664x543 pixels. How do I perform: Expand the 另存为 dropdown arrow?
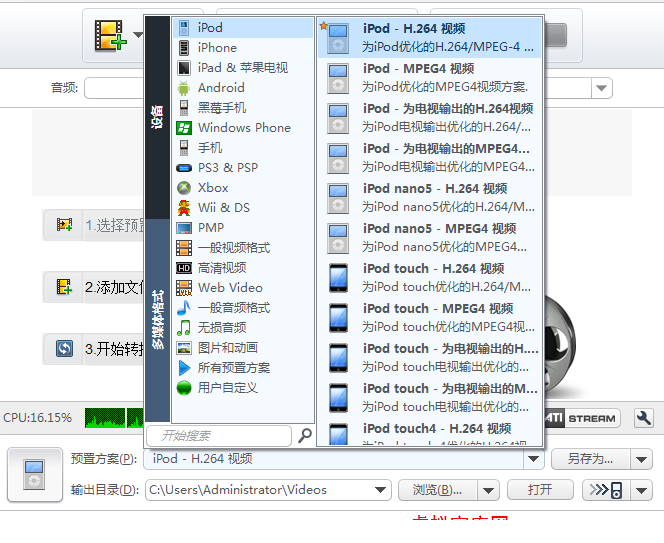[641, 459]
